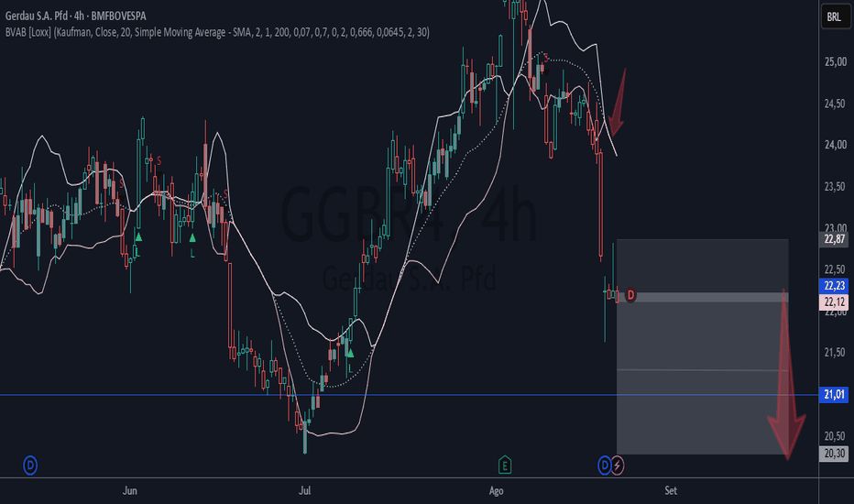Click the red D marker on latest candle
The width and height of the screenshot is (854, 504).
click(630, 295)
